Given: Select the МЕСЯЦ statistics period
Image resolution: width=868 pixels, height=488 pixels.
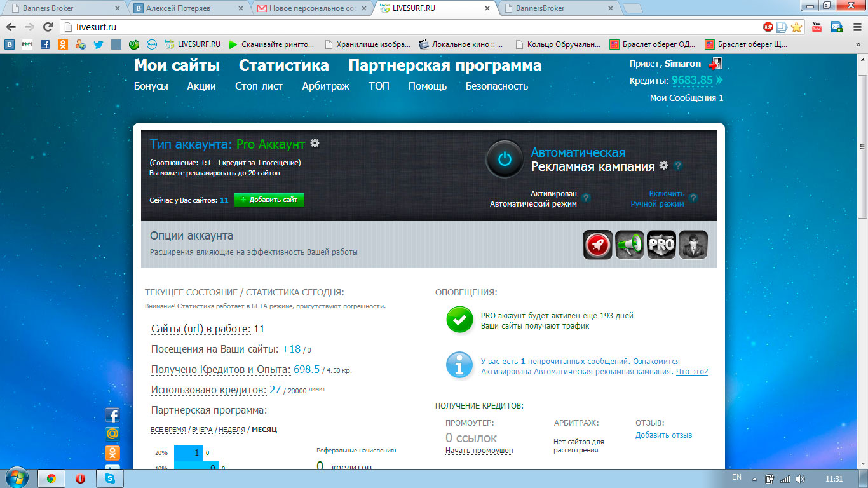Looking at the screenshot, I should pyautogui.click(x=264, y=430).
